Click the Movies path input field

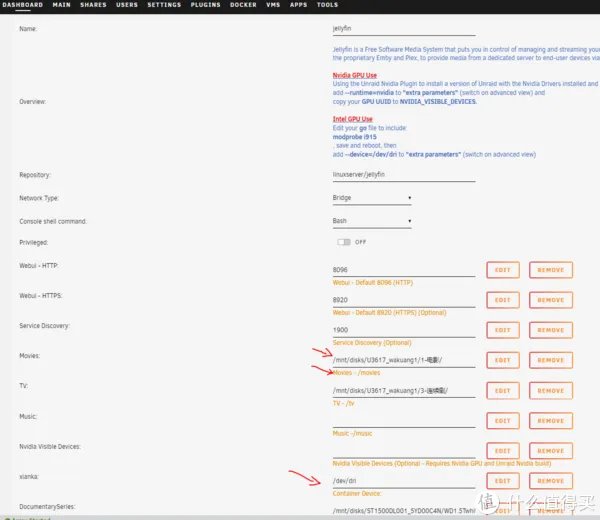(x=403, y=360)
